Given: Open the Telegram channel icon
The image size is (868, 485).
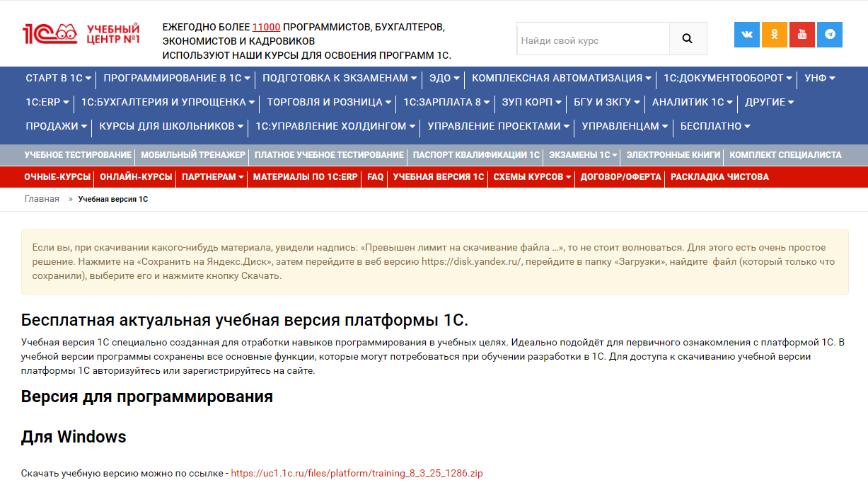Looking at the screenshot, I should [830, 35].
